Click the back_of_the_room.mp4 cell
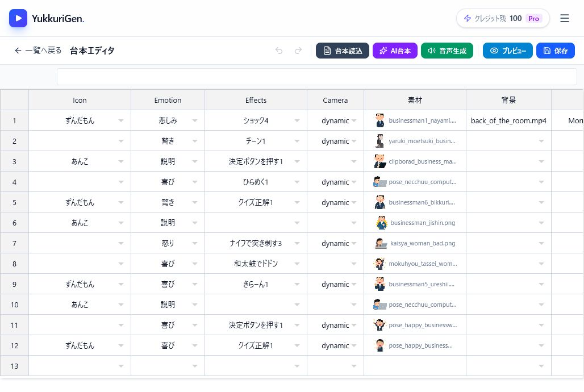The height and width of the screenshot is (392, 584). tap(508, 120)
